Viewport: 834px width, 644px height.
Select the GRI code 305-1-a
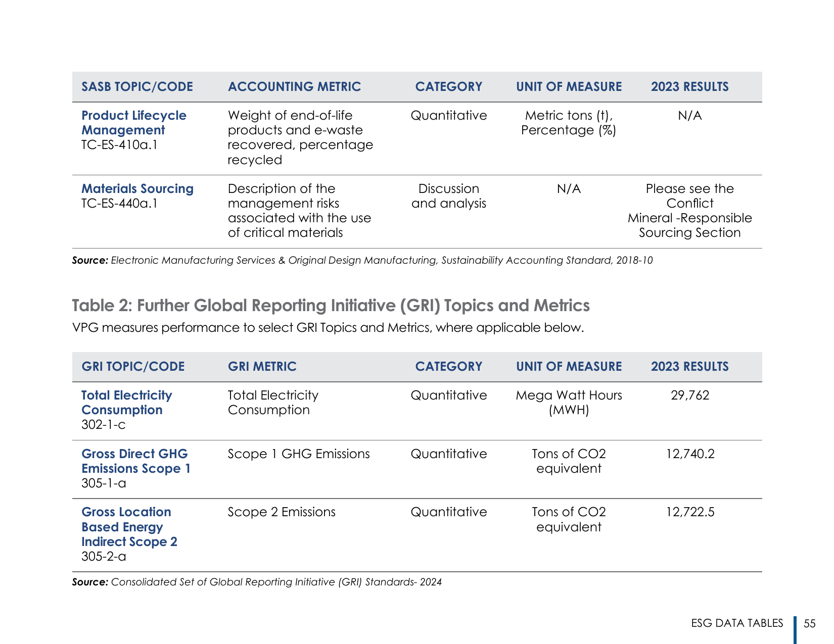point(104,483)
